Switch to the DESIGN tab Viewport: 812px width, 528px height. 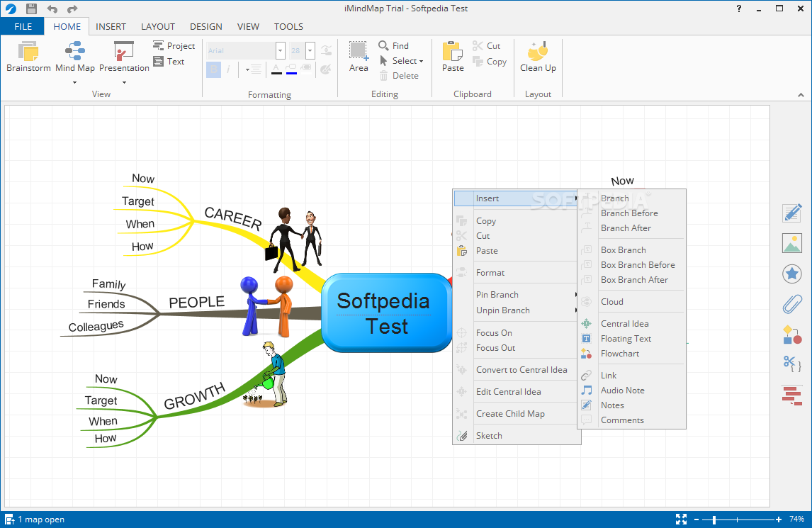206,26
